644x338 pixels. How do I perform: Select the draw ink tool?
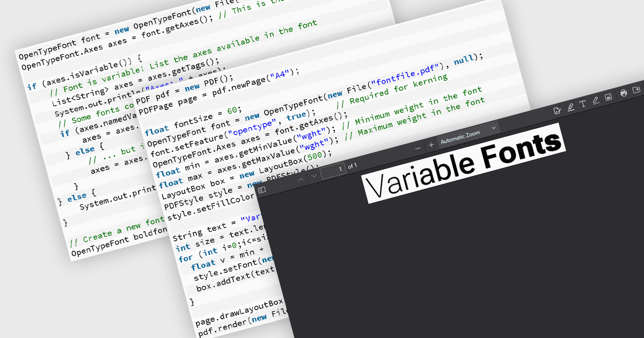coord(596,100)
